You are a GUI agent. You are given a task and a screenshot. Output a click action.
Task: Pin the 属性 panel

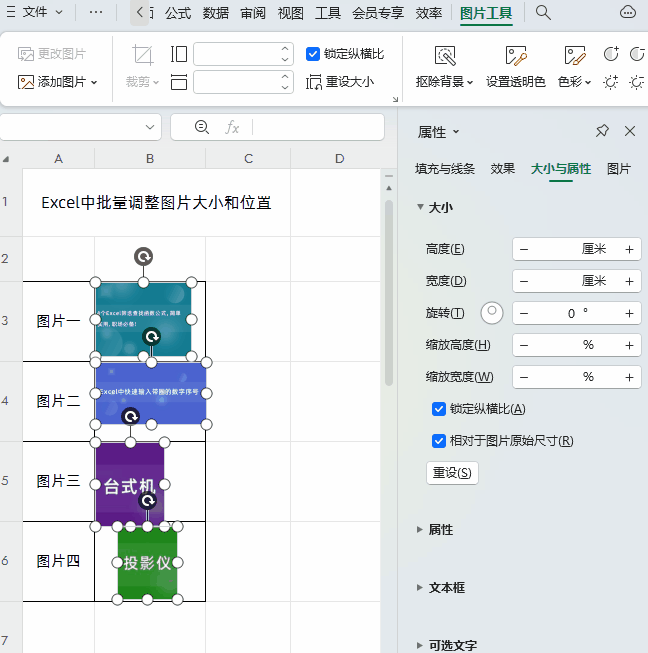coord(602,131)
